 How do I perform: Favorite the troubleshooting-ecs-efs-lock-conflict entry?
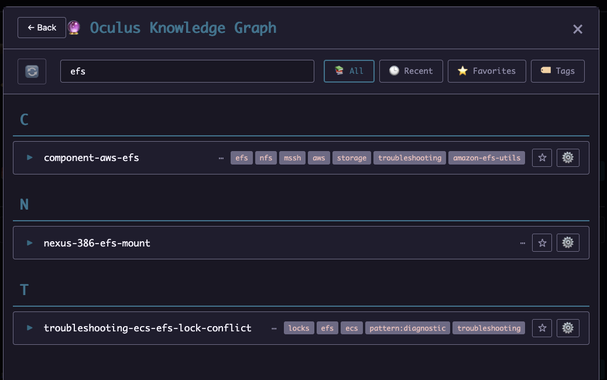click(542, 328)
